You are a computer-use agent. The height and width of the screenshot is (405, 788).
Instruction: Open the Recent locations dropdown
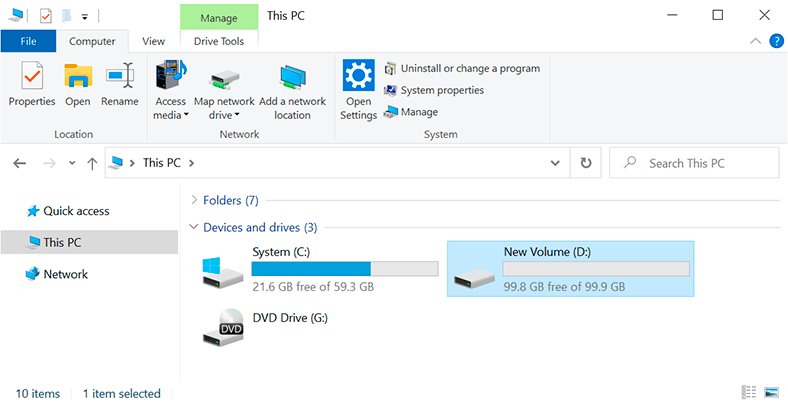coord(72,163)
